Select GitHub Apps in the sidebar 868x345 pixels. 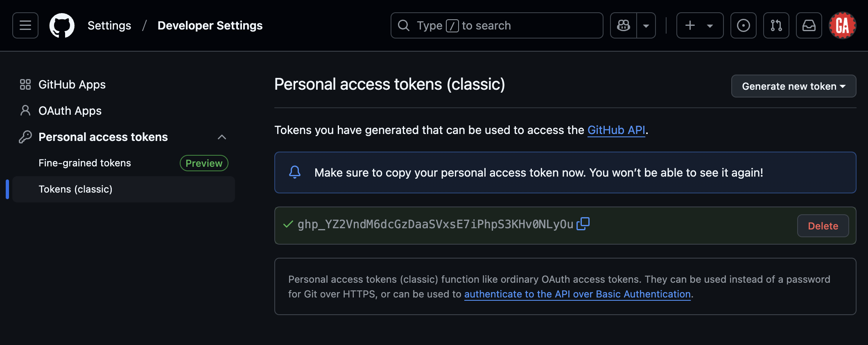pyautogui.click(x=72, y=84)
